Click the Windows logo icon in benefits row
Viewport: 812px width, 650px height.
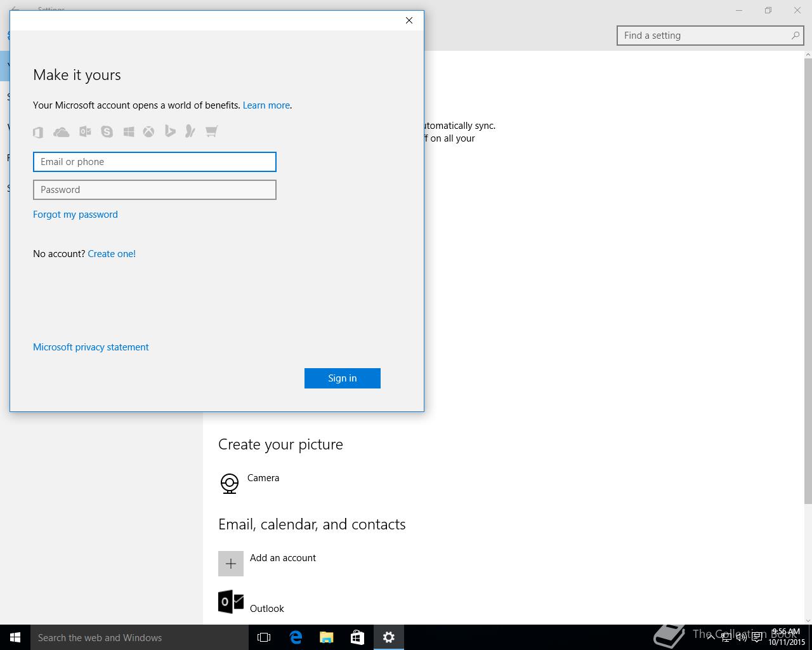point(129,131)
